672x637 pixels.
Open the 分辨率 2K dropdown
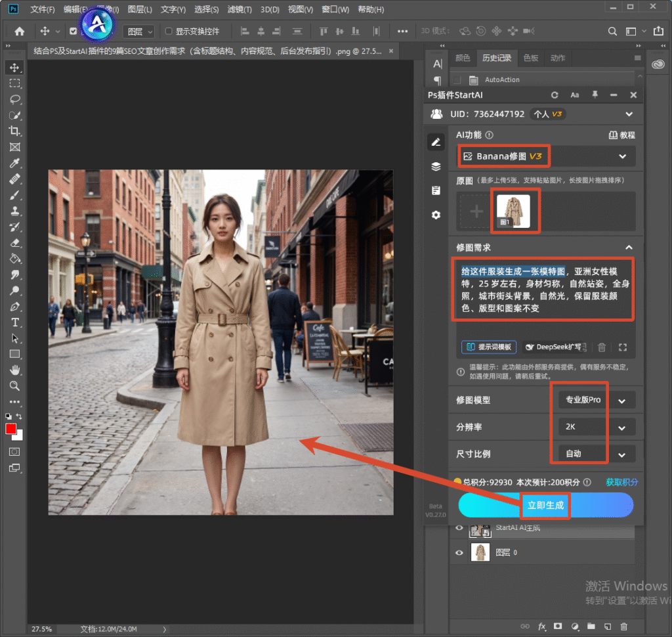tap(597, 428)
